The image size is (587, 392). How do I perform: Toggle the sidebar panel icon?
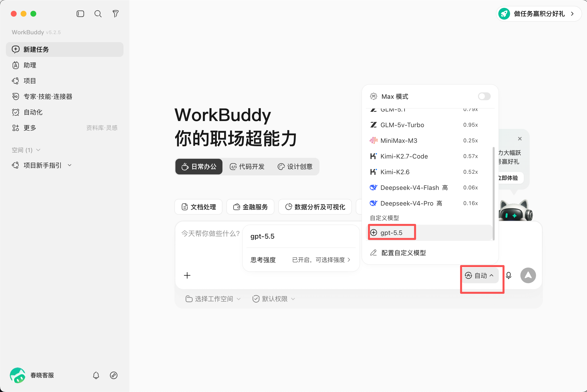pos(80,14)
